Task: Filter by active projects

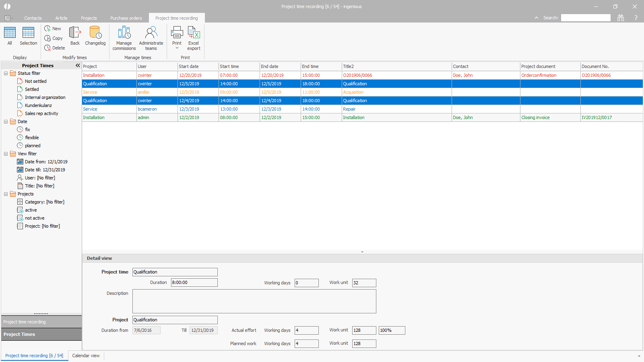Action: coord(31,210)
